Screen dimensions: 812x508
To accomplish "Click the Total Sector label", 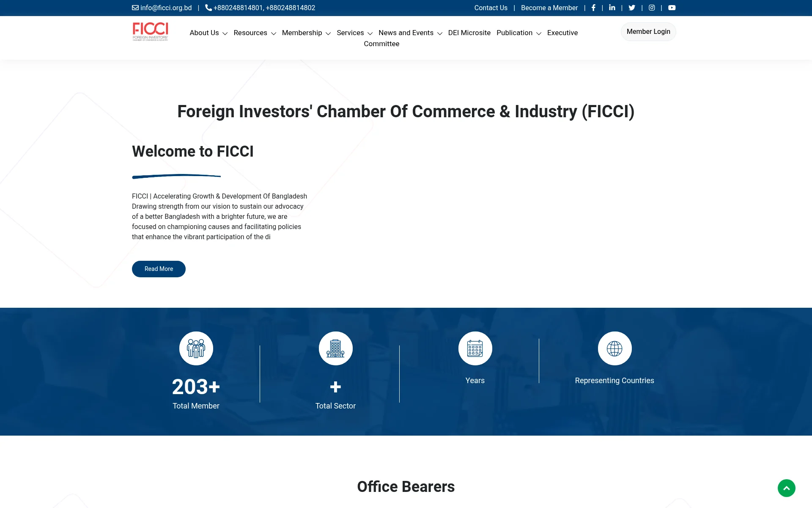I will [336, 406].
